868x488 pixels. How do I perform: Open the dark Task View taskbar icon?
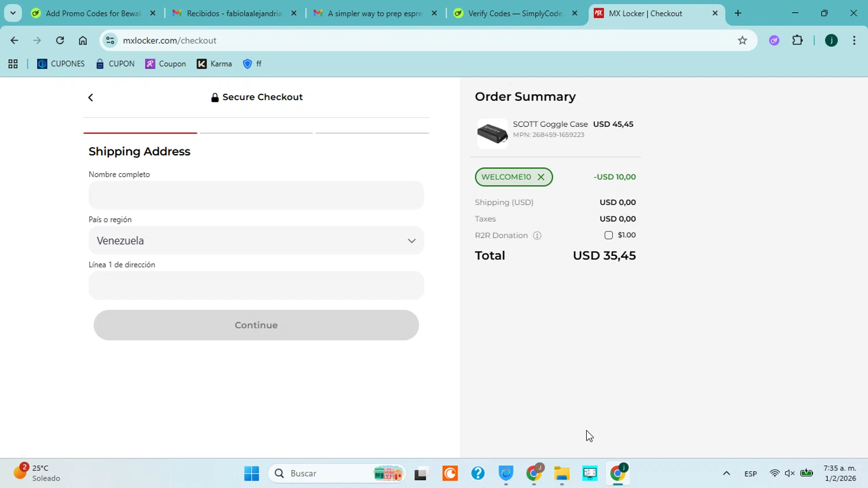tap(421, 474)
